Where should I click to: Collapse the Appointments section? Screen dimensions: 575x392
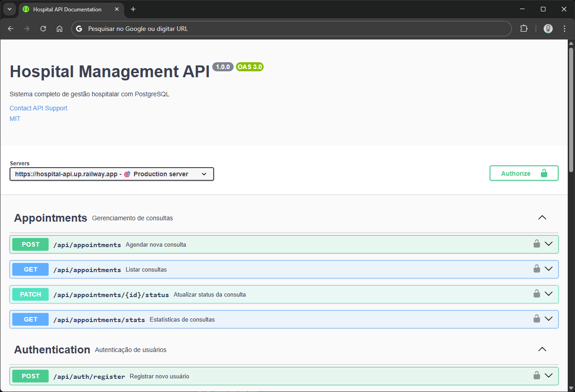pyautogui.click(x=542, y=218)
